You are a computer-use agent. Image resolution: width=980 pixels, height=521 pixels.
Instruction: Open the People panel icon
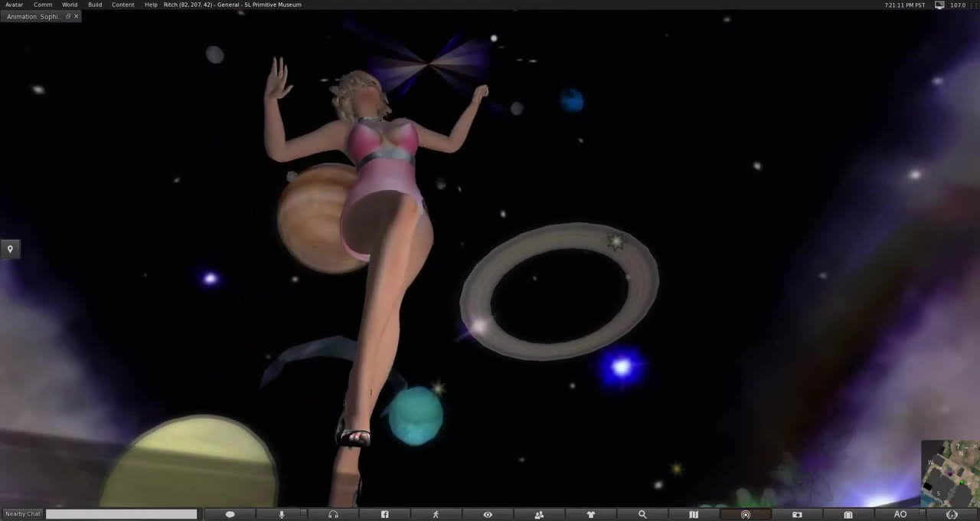coord(539,514)
